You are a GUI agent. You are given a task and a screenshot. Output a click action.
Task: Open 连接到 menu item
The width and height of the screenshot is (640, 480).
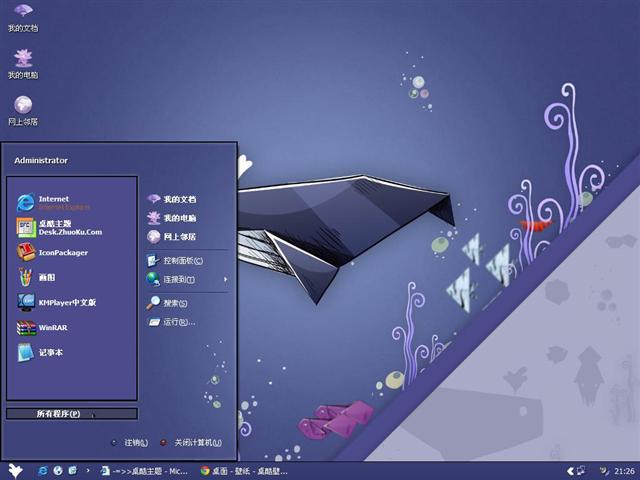click(x=171, y=279)
